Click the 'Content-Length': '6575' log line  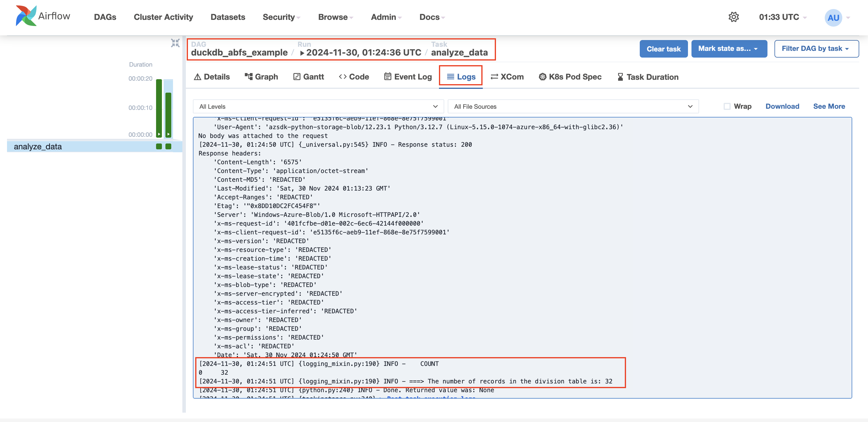click(x=257, y=162)
